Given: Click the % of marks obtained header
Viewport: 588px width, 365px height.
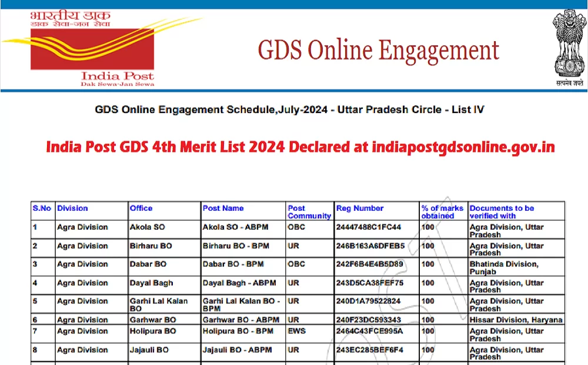Looking at the screenshot, I should pyautogui.click(x=442, y=212).
